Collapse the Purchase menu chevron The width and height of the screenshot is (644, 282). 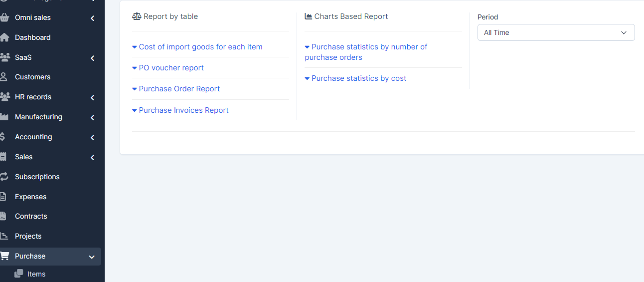(x=92, y=257)
